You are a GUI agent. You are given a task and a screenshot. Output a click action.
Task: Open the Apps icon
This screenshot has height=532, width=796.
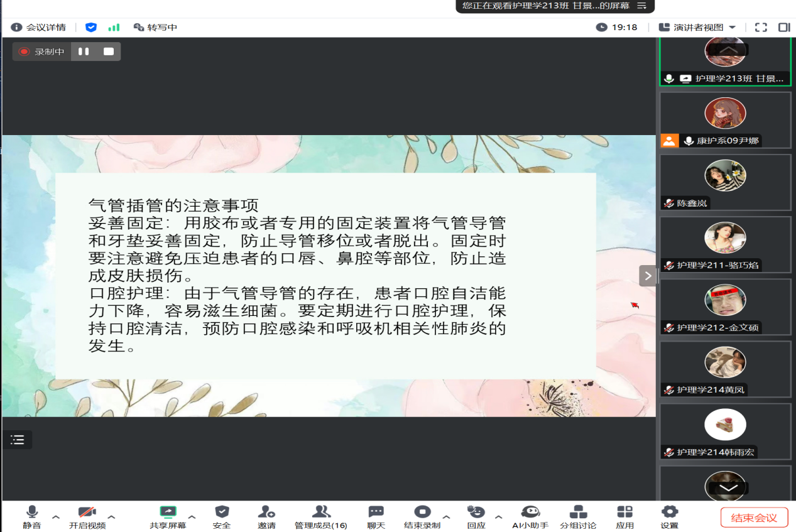tap(624, 516)
